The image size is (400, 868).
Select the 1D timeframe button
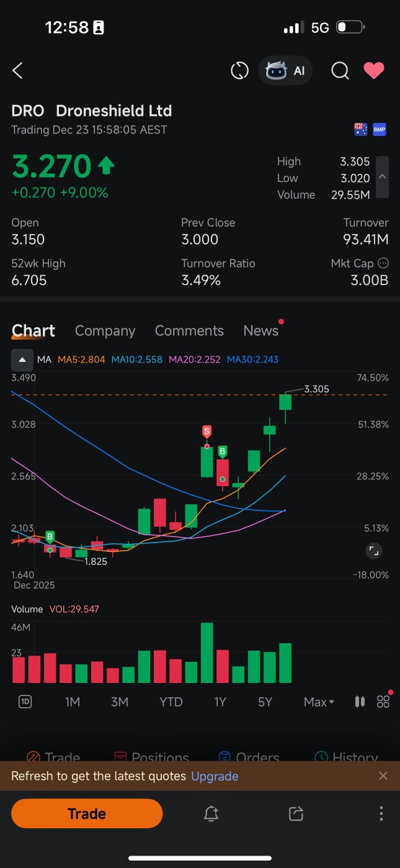click(25, 702)
